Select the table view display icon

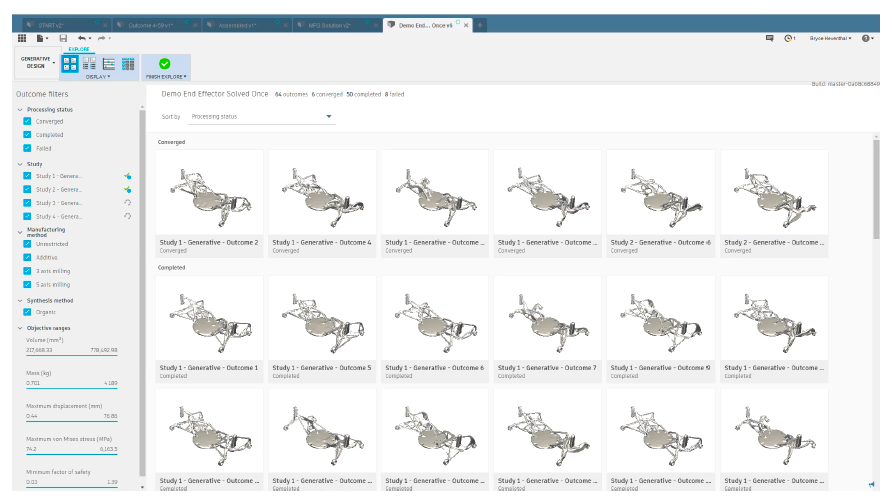[x=128, y=63]
